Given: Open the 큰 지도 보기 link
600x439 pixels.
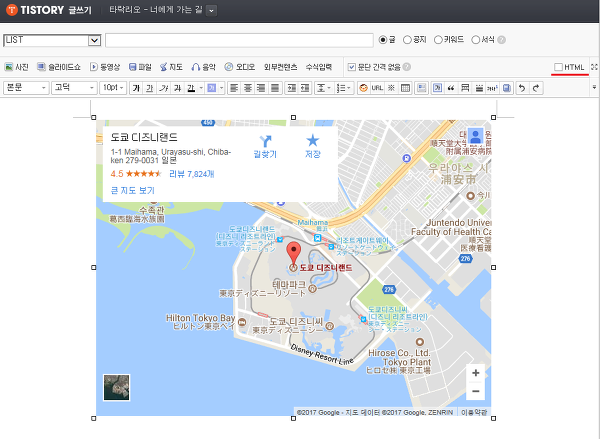Looking at the screenshot, I should tap(132, 190).
